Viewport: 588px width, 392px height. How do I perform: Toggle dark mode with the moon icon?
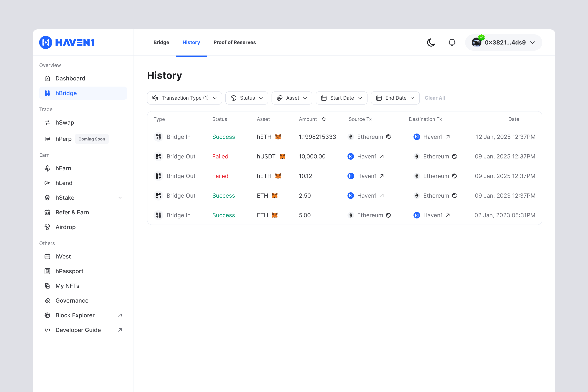pyautogui.click(x=431, y=42)
